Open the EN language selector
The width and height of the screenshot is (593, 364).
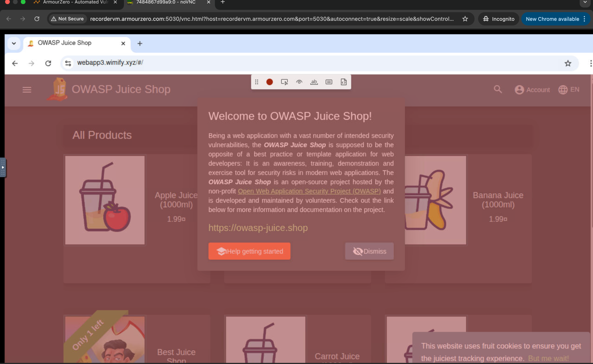569,90
